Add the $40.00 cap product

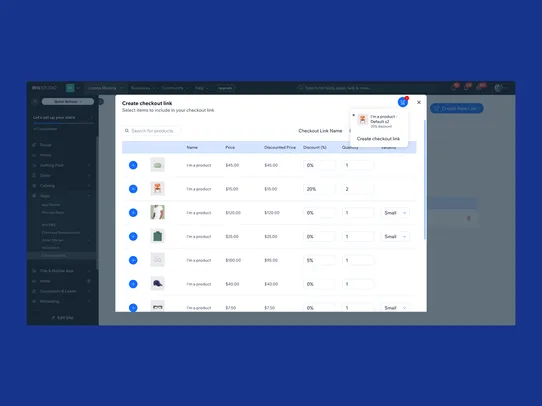[133, 284]
